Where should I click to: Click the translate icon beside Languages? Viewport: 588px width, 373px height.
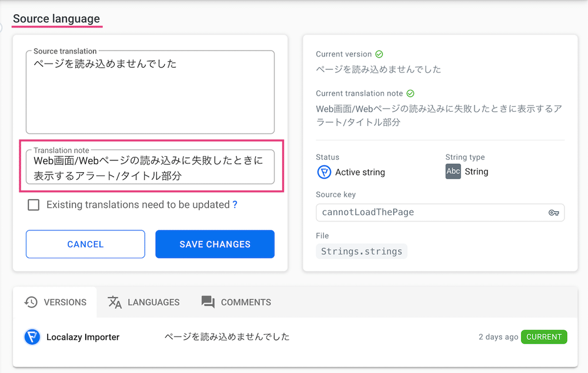(x=113, y=302)
